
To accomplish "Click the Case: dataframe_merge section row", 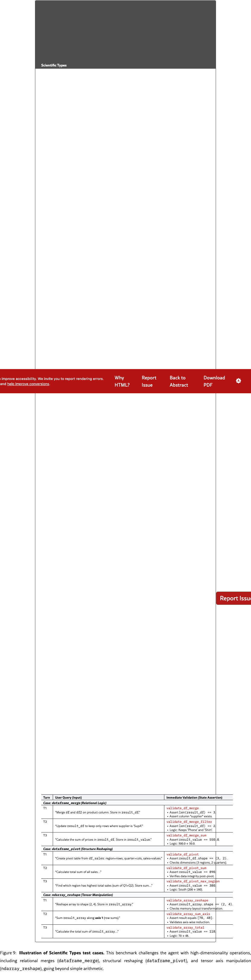I will pos(75,803).
